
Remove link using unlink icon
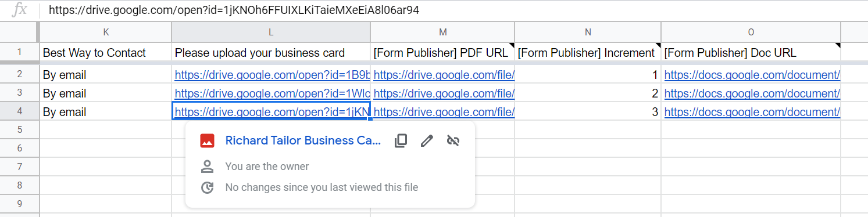click(x=453, y=141)
